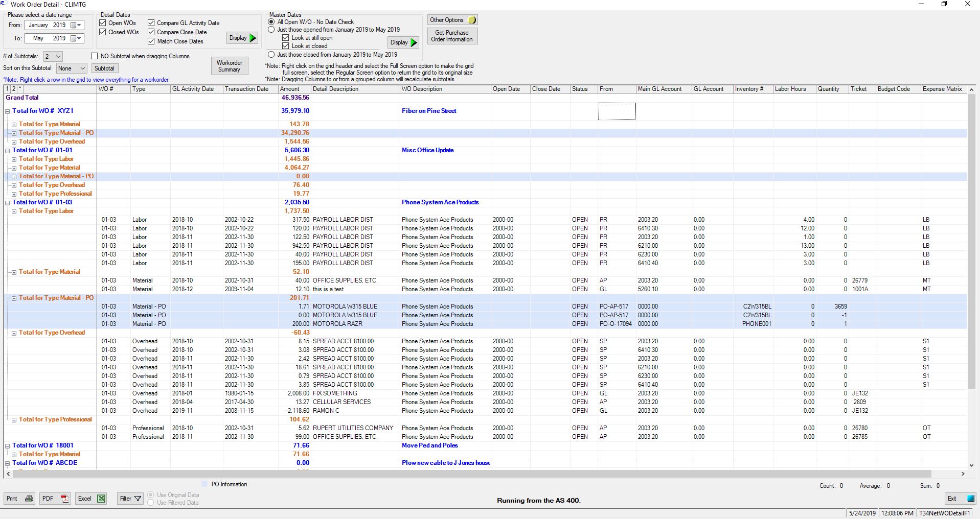Click the Grand Total row label

[22, 98]
